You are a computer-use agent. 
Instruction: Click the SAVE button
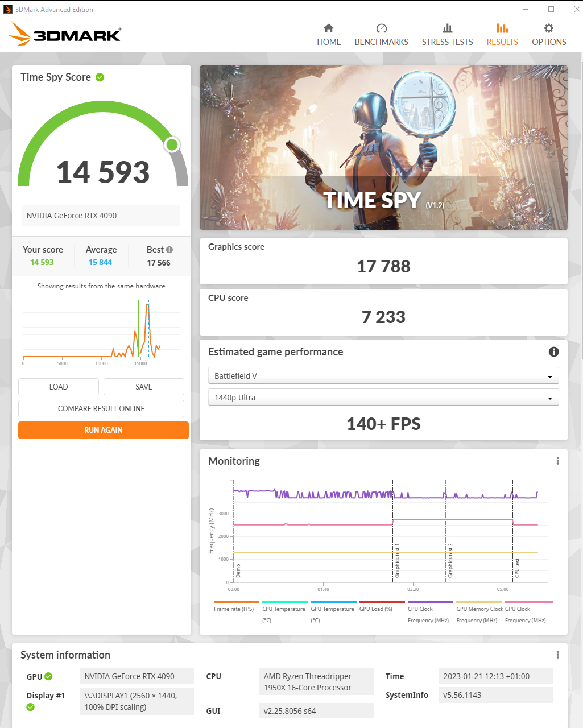click(144, 387)
